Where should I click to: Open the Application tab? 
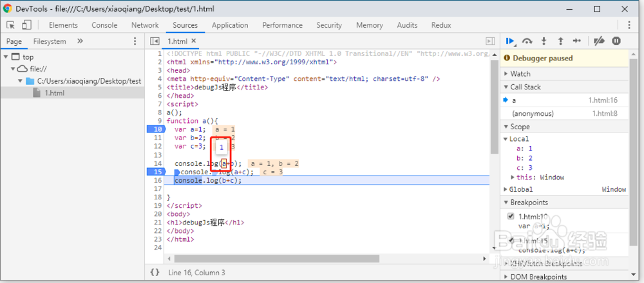pos(230,25)
